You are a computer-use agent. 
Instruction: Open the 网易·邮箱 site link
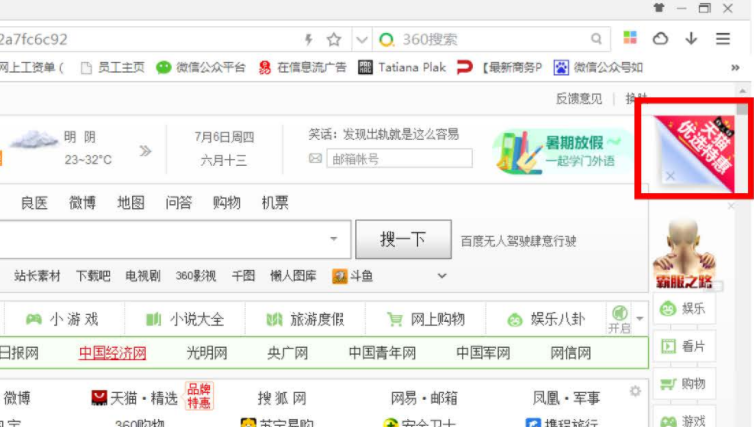(x=424, y=398)
